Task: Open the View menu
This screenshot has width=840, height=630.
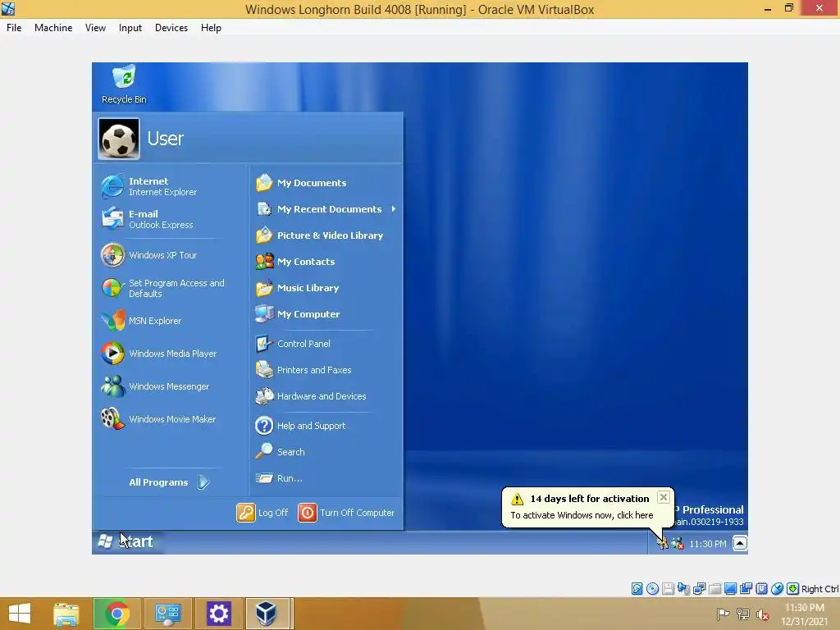Action: point(95,28)
